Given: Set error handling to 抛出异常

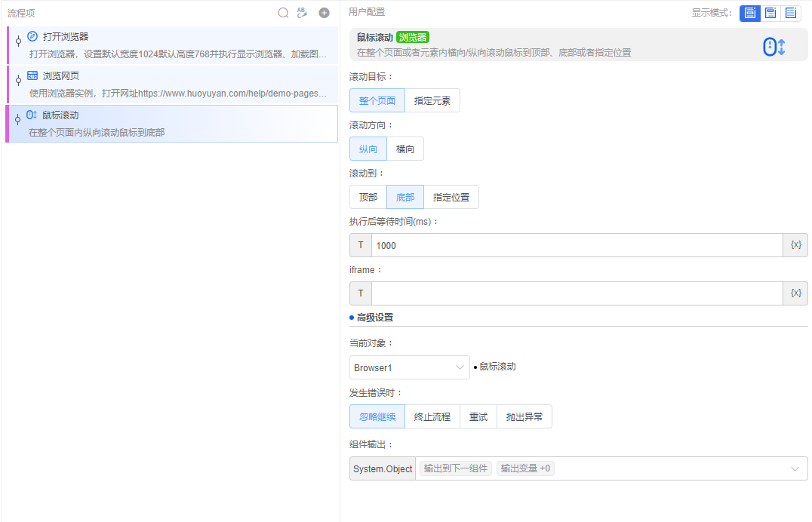Looking at the screenshot, I should 524,416.
